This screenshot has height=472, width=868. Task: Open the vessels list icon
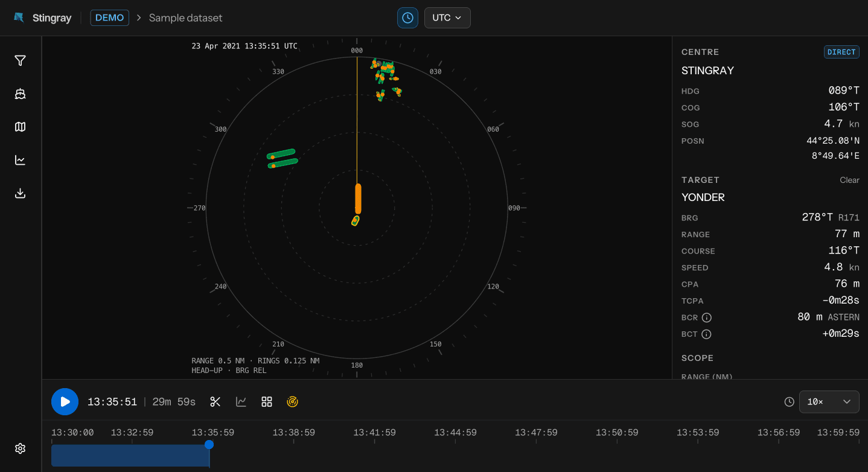click(x=21, y=94)
